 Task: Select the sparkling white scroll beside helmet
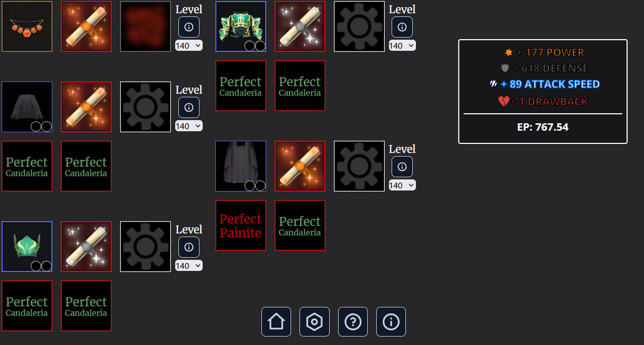coord(86,247)
